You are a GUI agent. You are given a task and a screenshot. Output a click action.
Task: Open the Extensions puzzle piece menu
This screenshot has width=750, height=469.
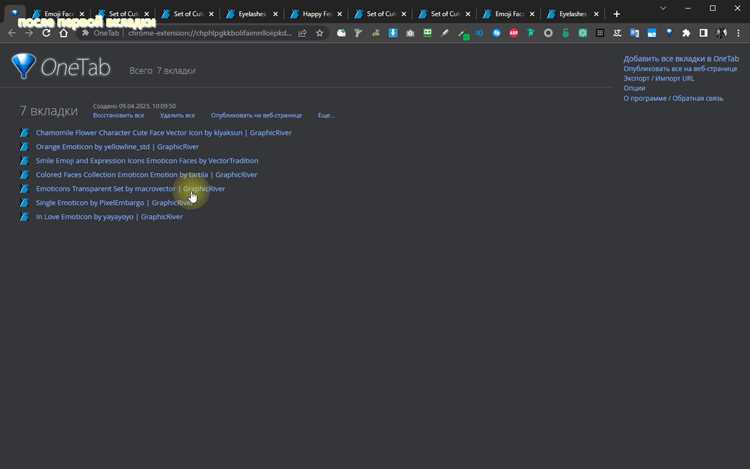pos(686,33)
